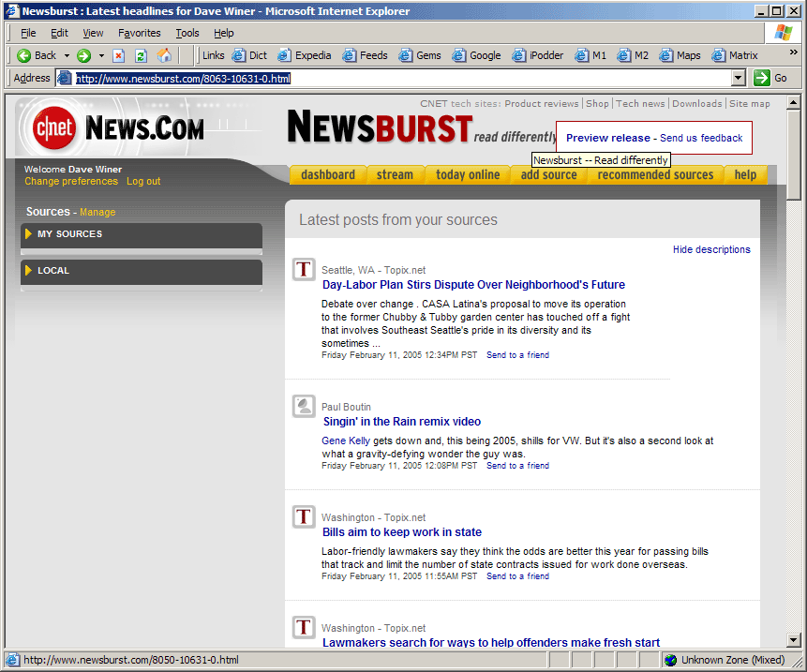Click the page scrollbar down arrow
Viewport: 807px width, 672px height.
coord(794,640)
